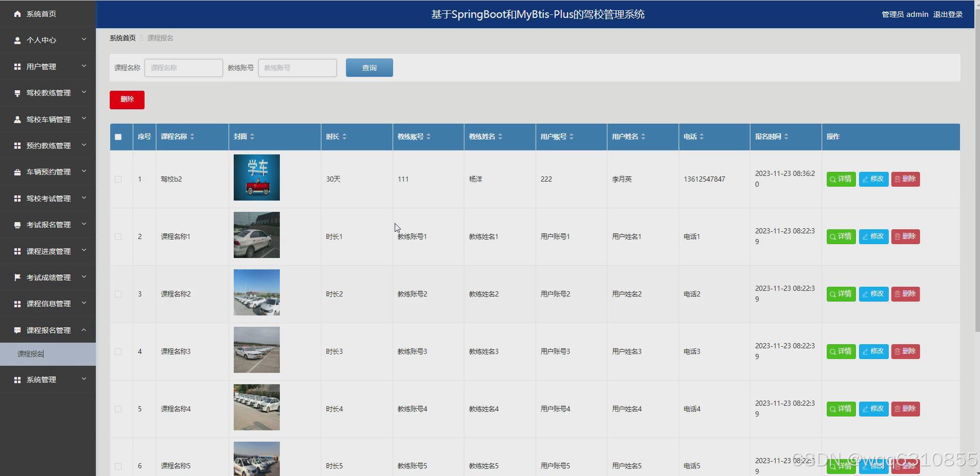Check the box for row 驾校b2
Screen dimensions: 980x476
118,179
